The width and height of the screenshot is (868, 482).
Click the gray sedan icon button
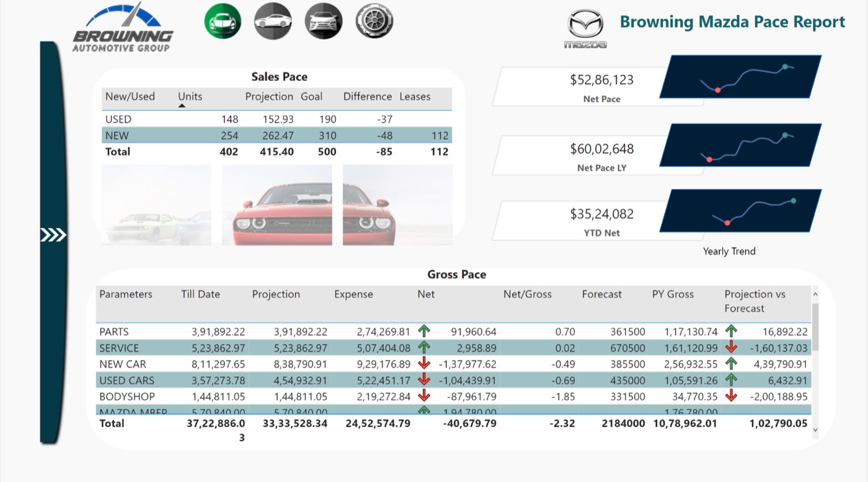(273, 21)
